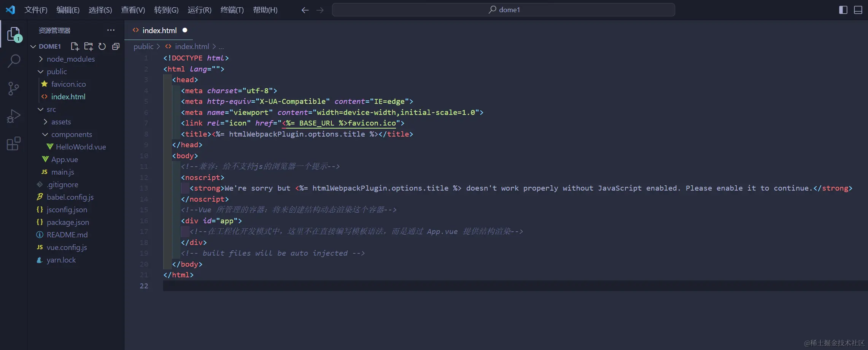Screen dimensions: 868x350
Task: Click the public breadcrumb segment
Action: (x=143, y=46)
